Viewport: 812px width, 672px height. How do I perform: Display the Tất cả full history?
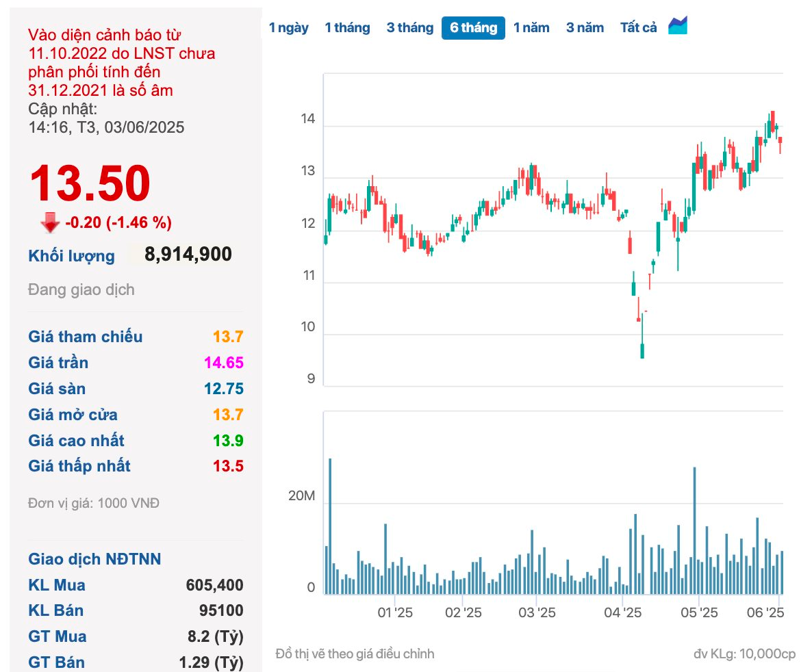[x=639, y=28]
